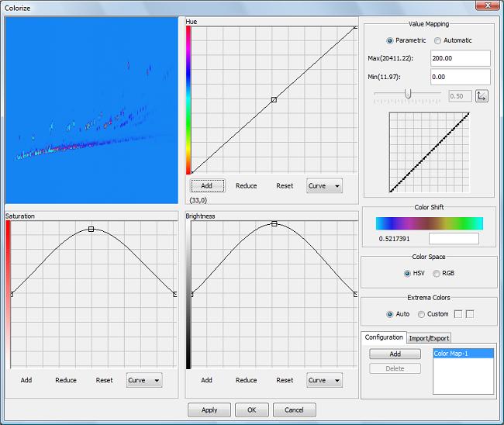Click the Max value input field

pos(461,58)
